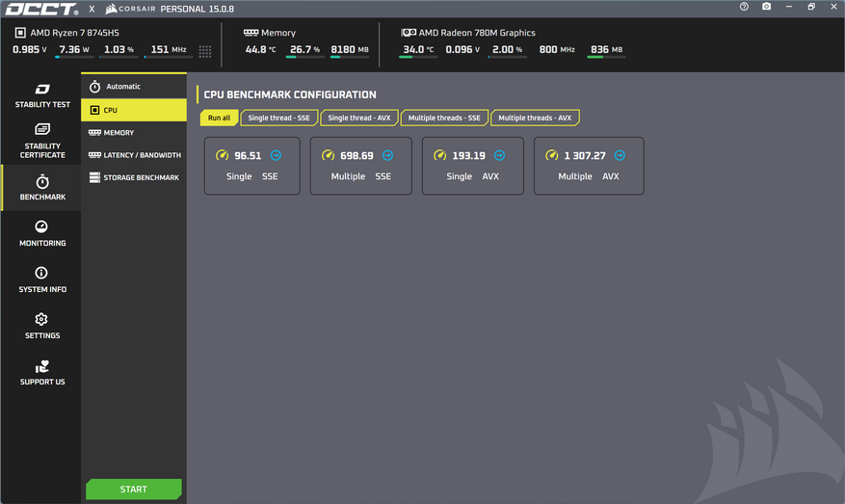The image size is (845, 504).
Task: Select the Latency / Bandwidth benchmark
Action: point(134,155)
